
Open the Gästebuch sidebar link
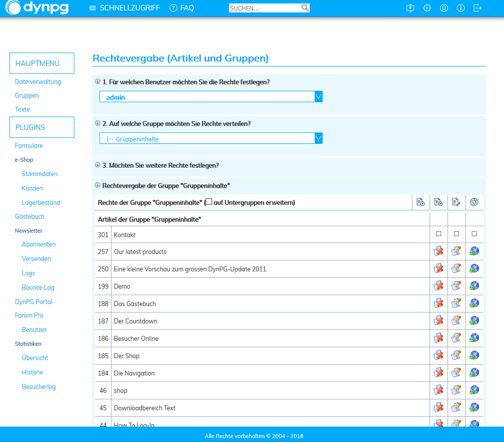click(30, 217)
